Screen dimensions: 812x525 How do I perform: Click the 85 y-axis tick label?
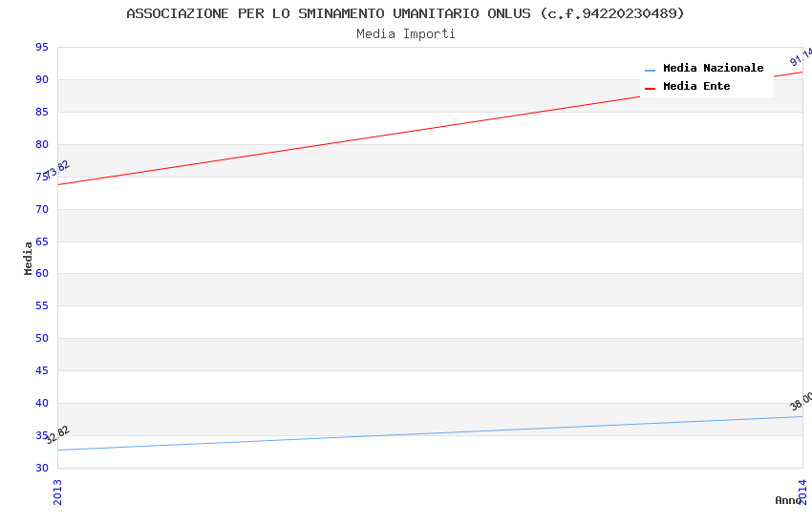tap(42, 112)
